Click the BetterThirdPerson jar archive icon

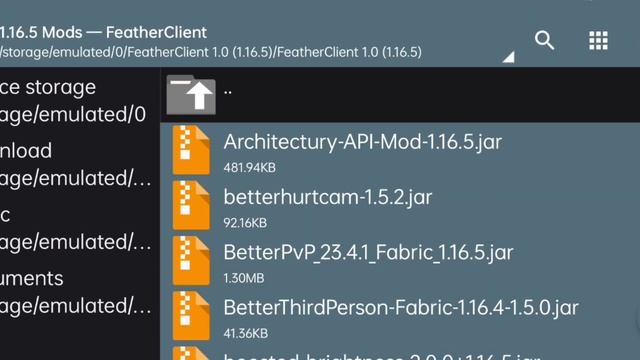point(191,316)
